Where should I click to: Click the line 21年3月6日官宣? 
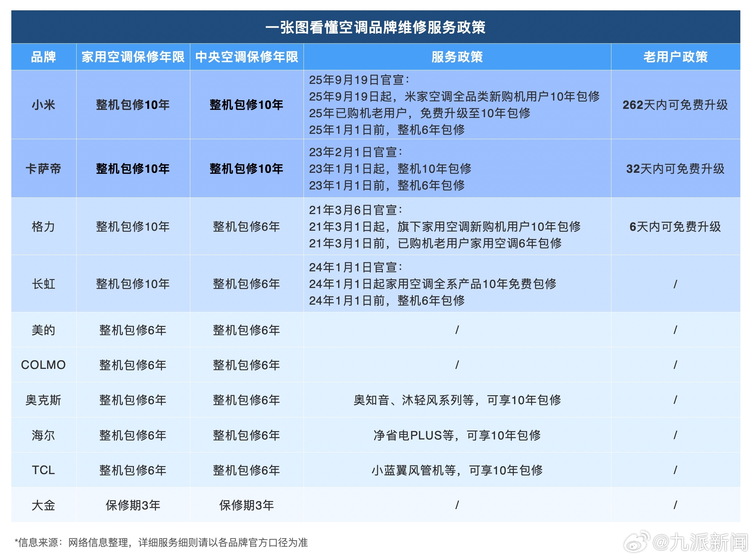(356, 210)
